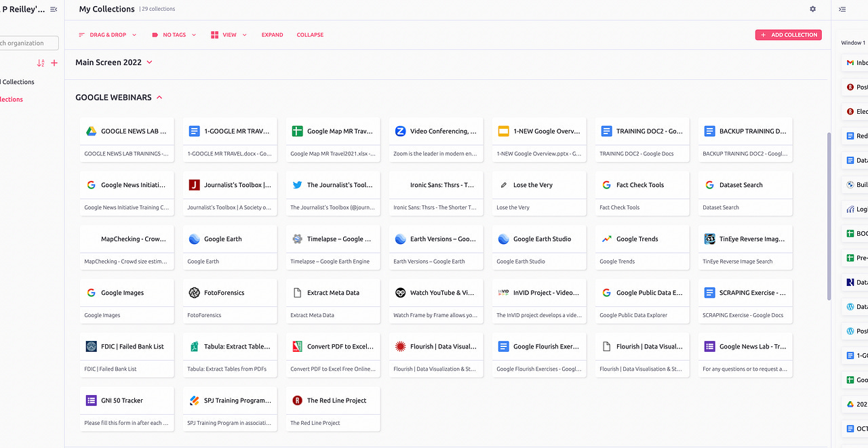Open Google Map MR Travel sheets card
Screen dimensions: 868x448
tap(333, 140)
